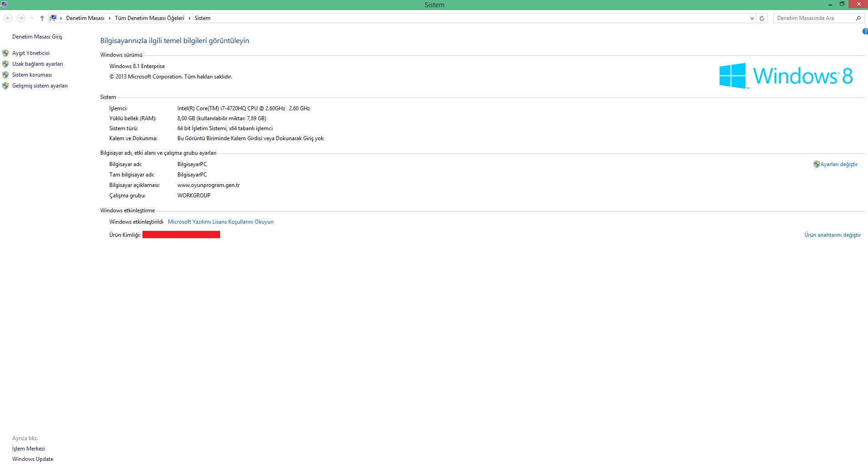The height and width of the screenshot is (470, 868).
Task: Click the page heading Bilgisayarınızla ilgili temel bilgileri görüntüleyin
Action: point(175,41)
